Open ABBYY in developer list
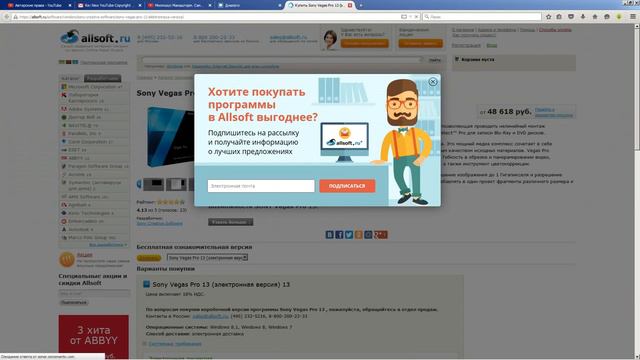 [76, 158]
